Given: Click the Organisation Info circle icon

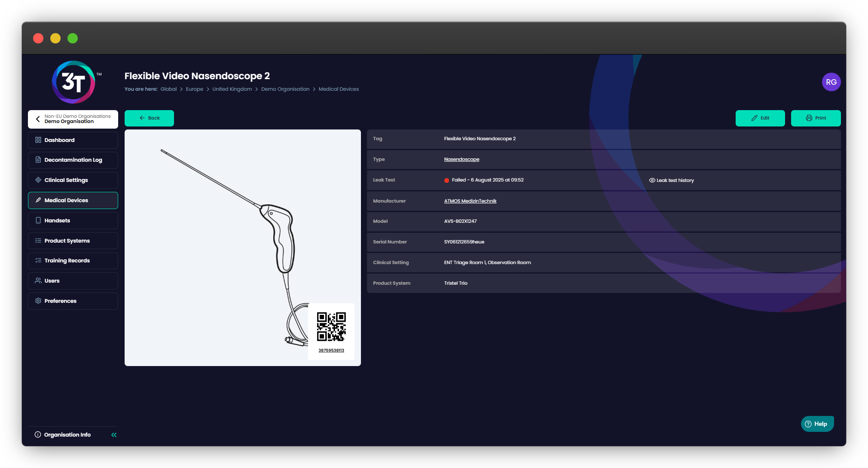Looking at the screenshot, I should tap(38, 435).
